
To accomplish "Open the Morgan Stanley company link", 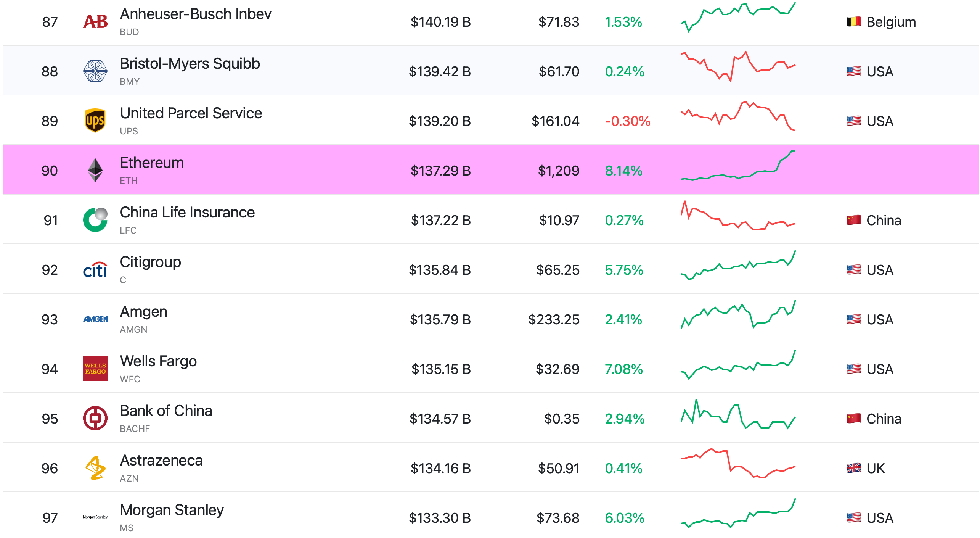I will click(x=172, y=511).
